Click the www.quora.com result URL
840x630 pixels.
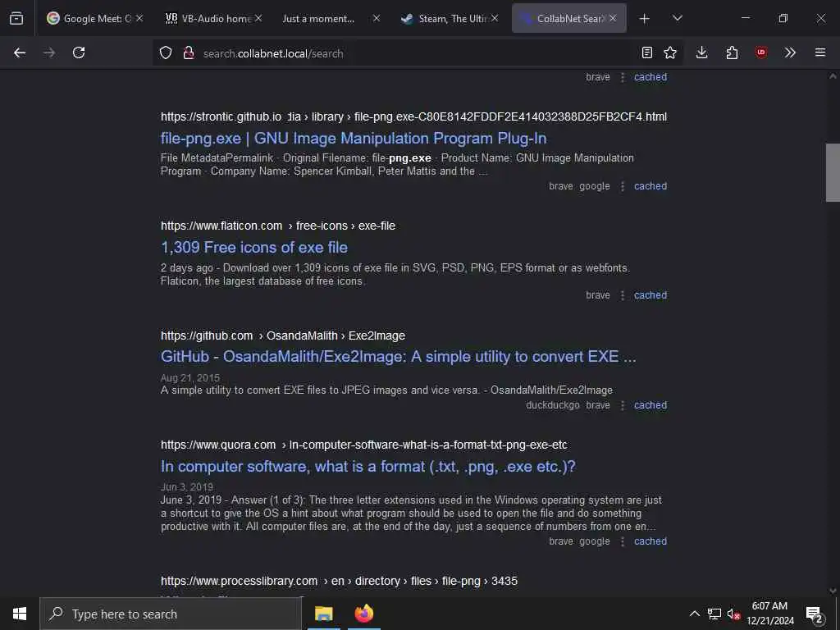pyautogui.click(x=363, y=445)
